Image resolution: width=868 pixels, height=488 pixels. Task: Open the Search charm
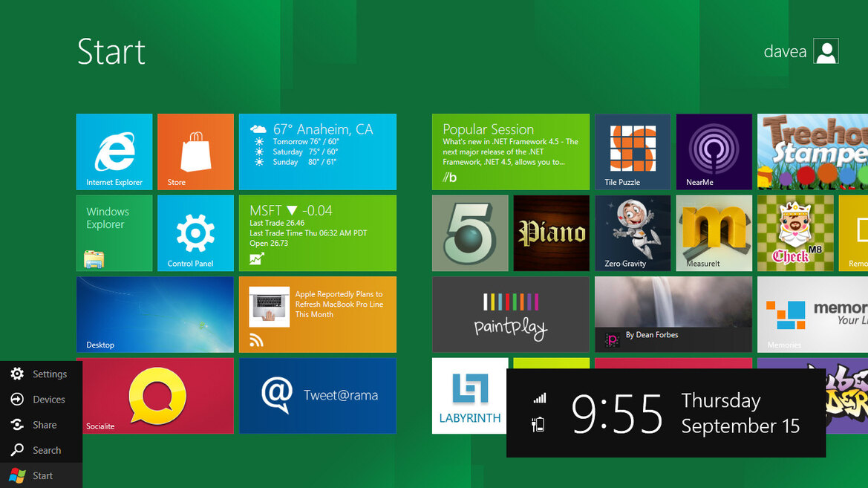41,450
